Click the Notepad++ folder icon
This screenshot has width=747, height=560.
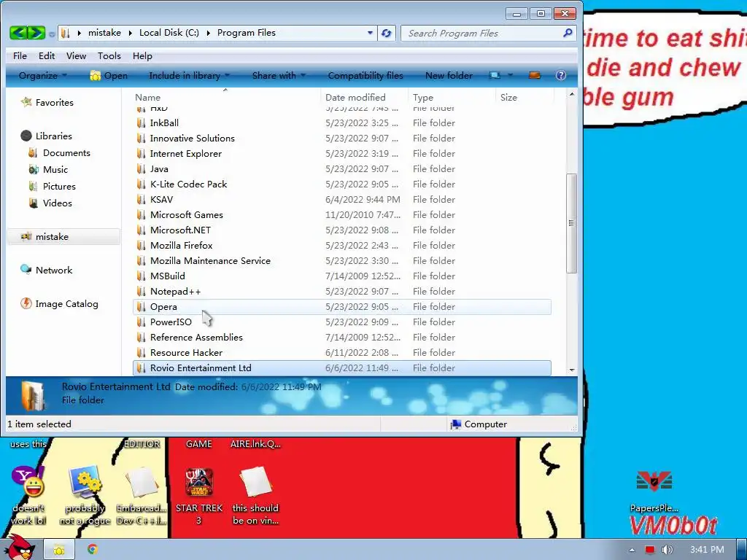(141, 291)
